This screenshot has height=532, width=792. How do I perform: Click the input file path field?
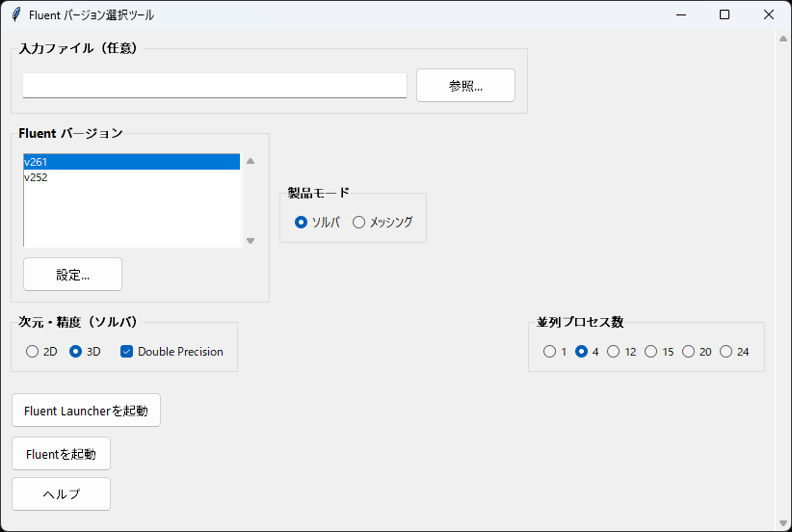pyautogui.click(x=215, y=86)
